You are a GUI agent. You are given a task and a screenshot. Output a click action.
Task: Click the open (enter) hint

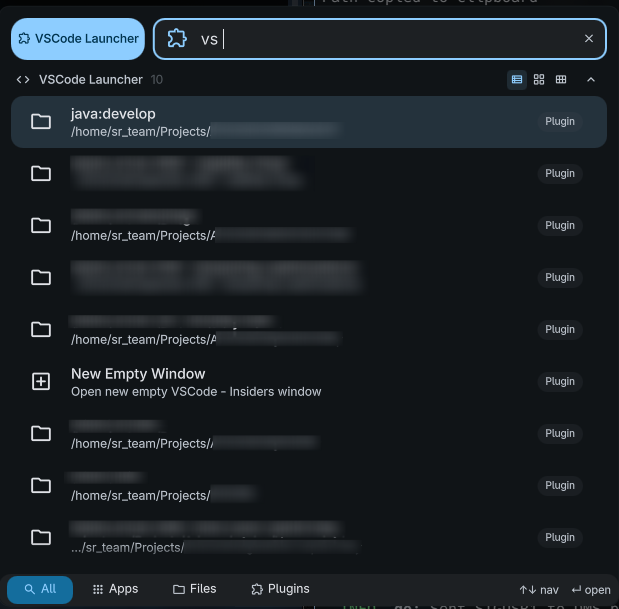(x=591, y=590)
